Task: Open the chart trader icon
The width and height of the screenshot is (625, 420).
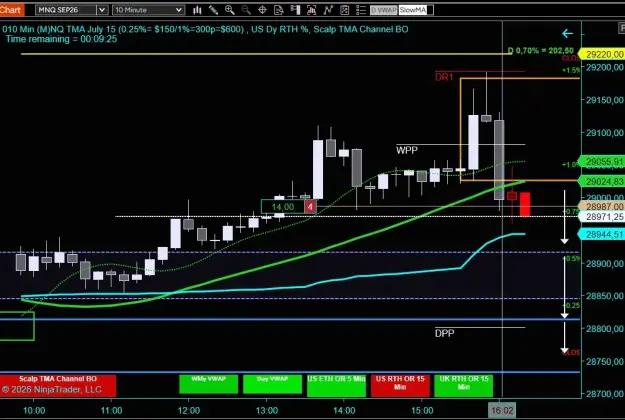Action: click(295, 10)
